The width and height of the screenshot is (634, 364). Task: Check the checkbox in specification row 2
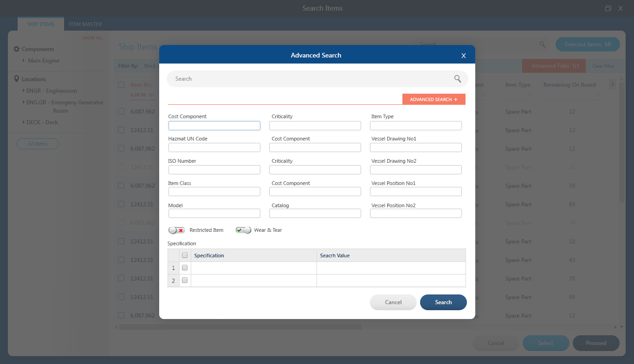tap(185, 280)
